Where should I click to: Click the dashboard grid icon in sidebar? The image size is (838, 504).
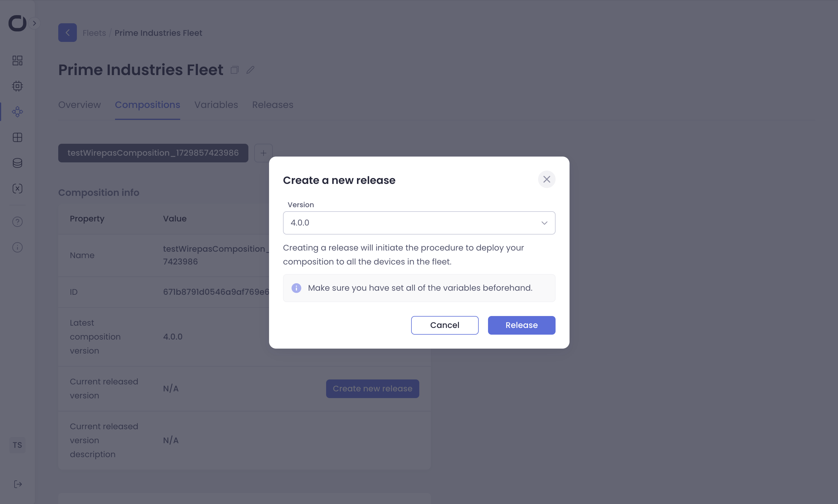coord(17,61)
